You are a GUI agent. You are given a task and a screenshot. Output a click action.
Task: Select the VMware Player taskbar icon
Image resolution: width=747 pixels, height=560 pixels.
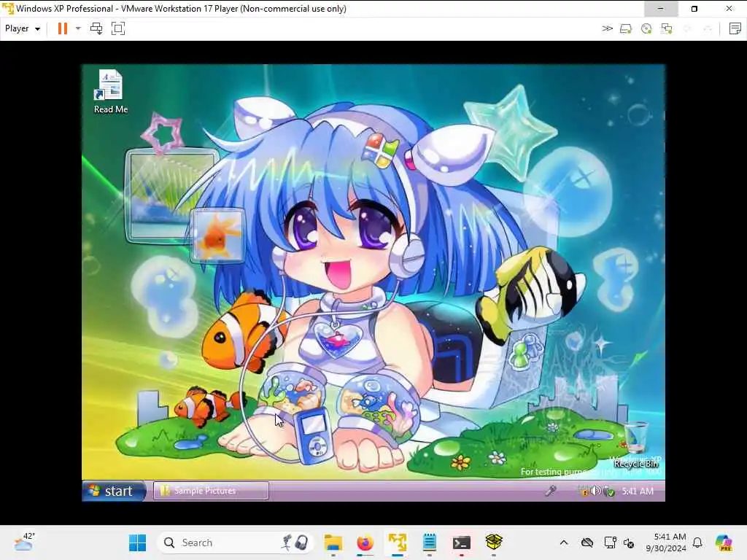click(x=398, y=542)
